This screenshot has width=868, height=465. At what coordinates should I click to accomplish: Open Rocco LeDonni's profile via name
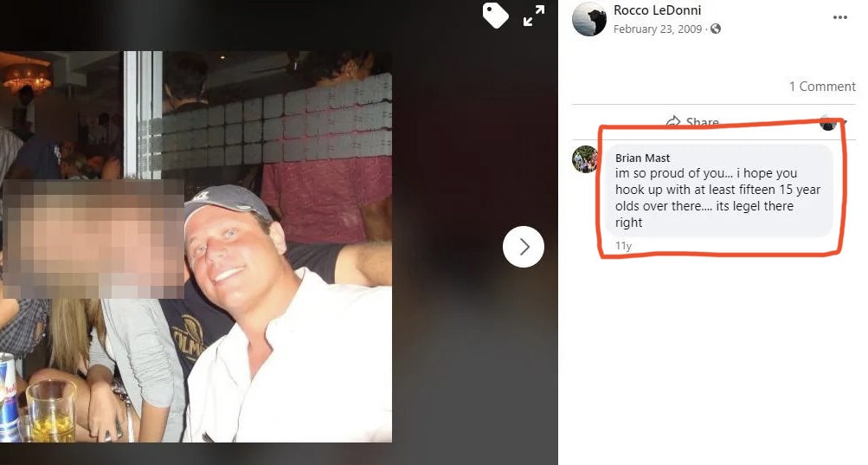pyautogui.click(x=657, y=10)
